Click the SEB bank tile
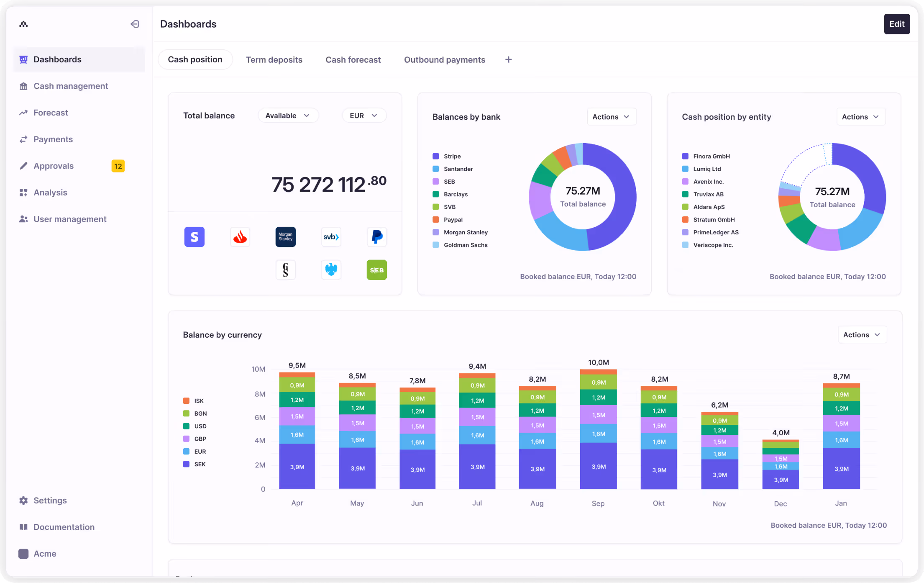 [x=376, y=270]
